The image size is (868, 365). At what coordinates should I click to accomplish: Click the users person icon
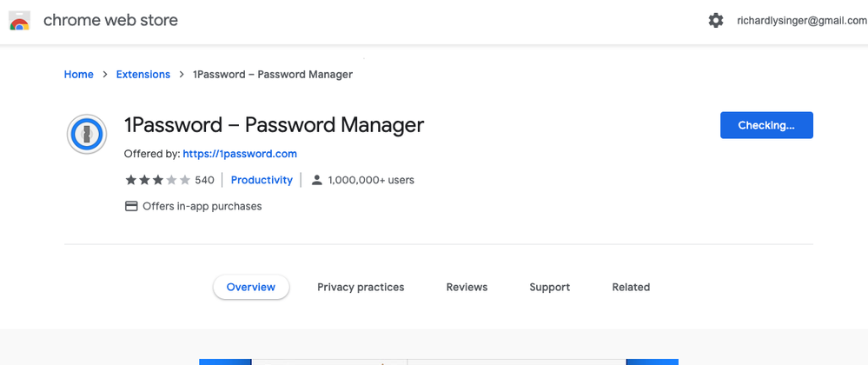(317, 180)
